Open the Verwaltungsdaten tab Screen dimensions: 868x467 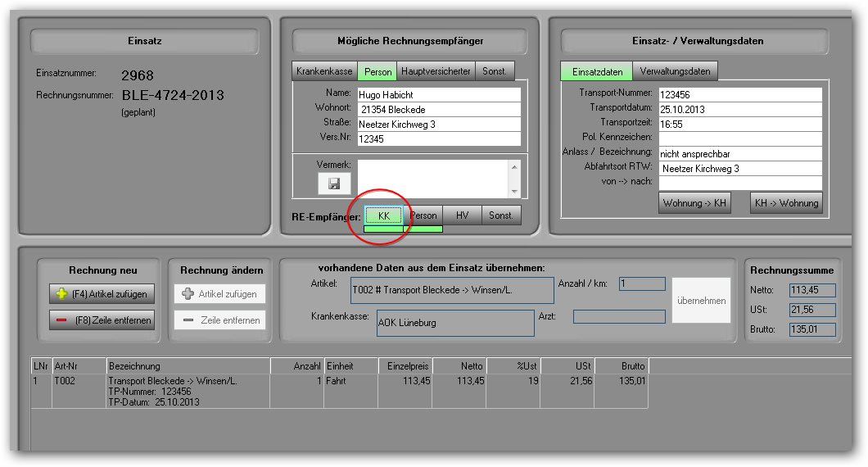click(x=676, y=71)
